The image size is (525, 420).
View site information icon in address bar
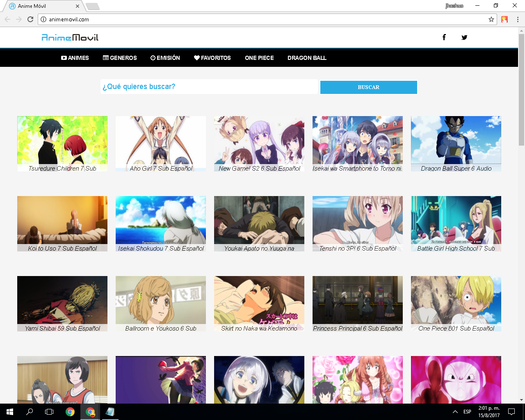pyautogui.click(x=43, y=19)
